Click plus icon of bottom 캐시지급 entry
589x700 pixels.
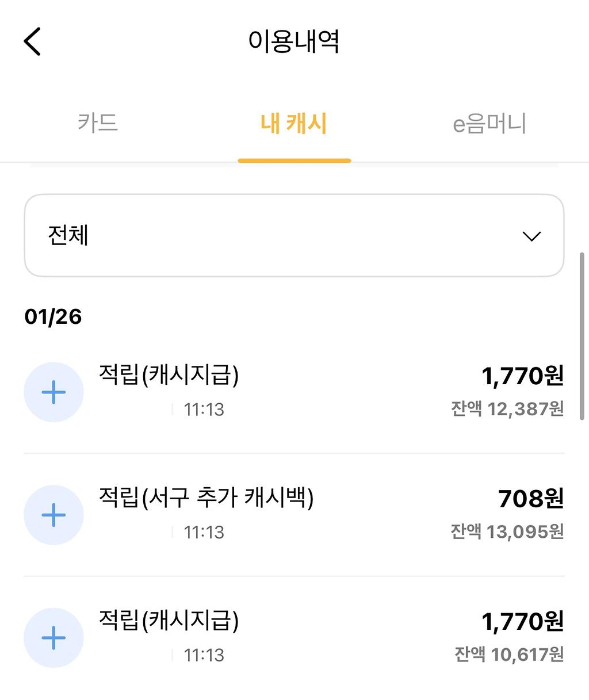[53, 638]
